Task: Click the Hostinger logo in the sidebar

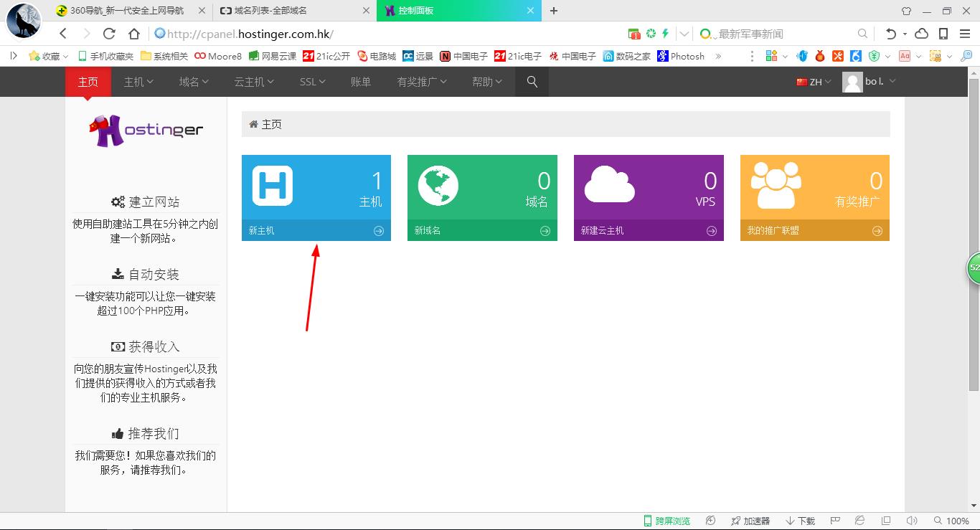Action: (x=146, y=131)
